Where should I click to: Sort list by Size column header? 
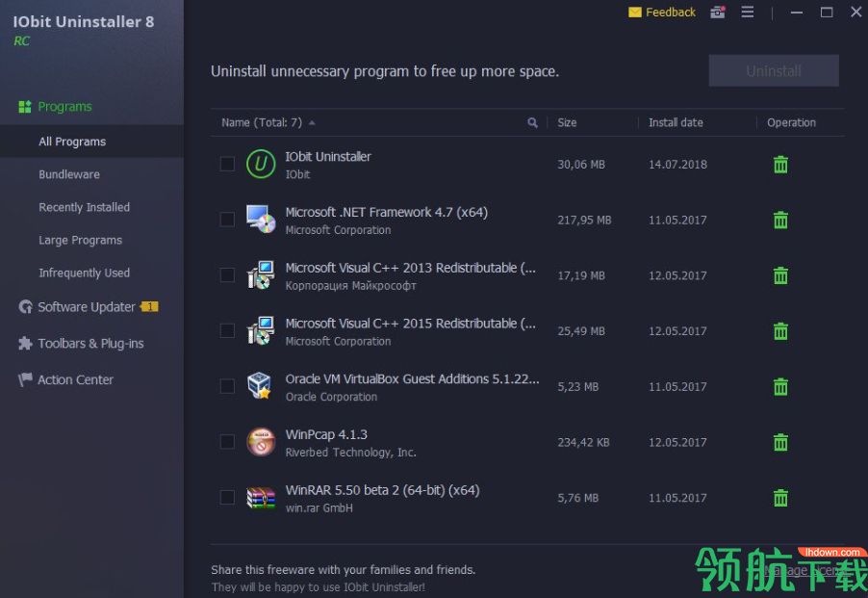point(567,122)
